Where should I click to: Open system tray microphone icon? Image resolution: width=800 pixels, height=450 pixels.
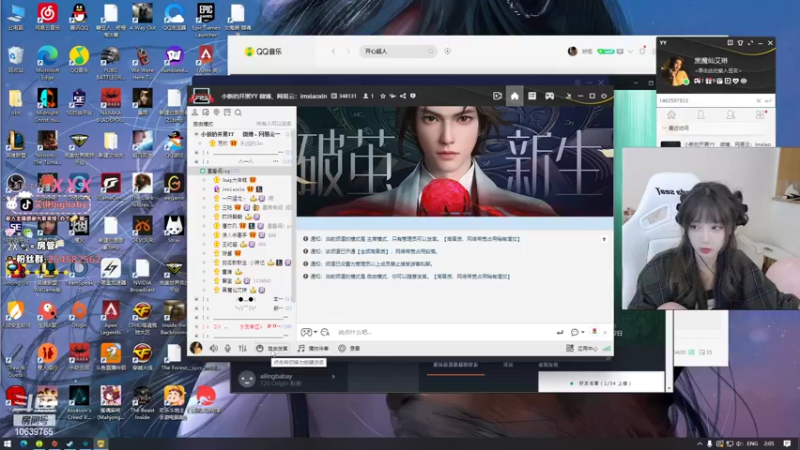pos(709,444)
